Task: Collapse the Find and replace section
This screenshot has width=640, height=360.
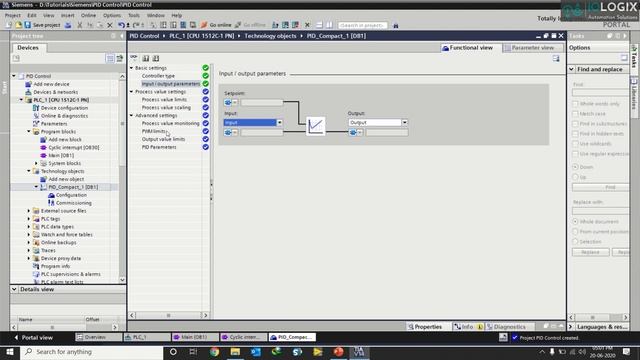Action: click(x=571, y=69)
